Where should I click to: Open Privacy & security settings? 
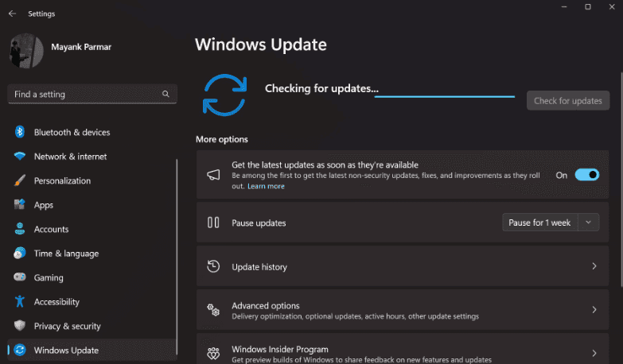[92, 326]
